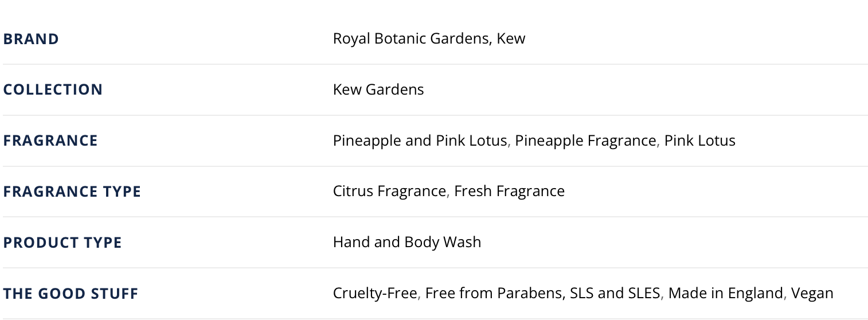Image resolution: width=868 pixels, height=320 pixels.
Task: Click the Pineapple Fragrance link
Action: coord(585,141)
